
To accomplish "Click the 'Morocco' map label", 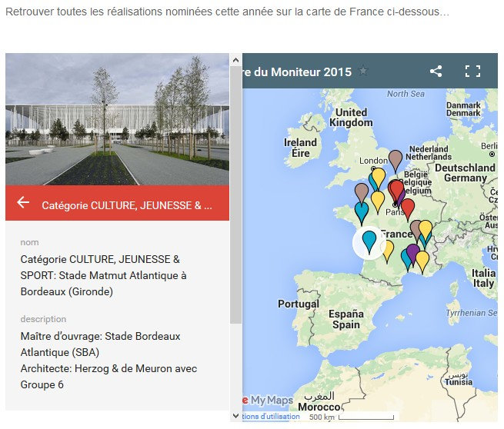I will pyautogui.click(x=319, y=407).
